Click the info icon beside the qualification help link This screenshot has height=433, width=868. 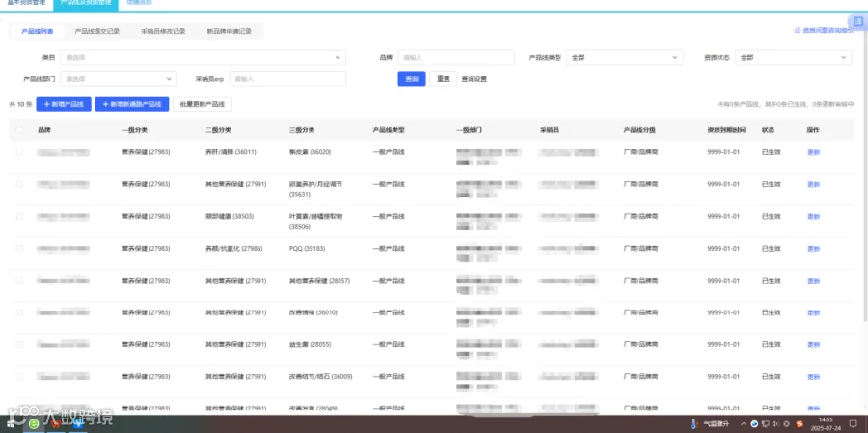[x=798, y=31]
